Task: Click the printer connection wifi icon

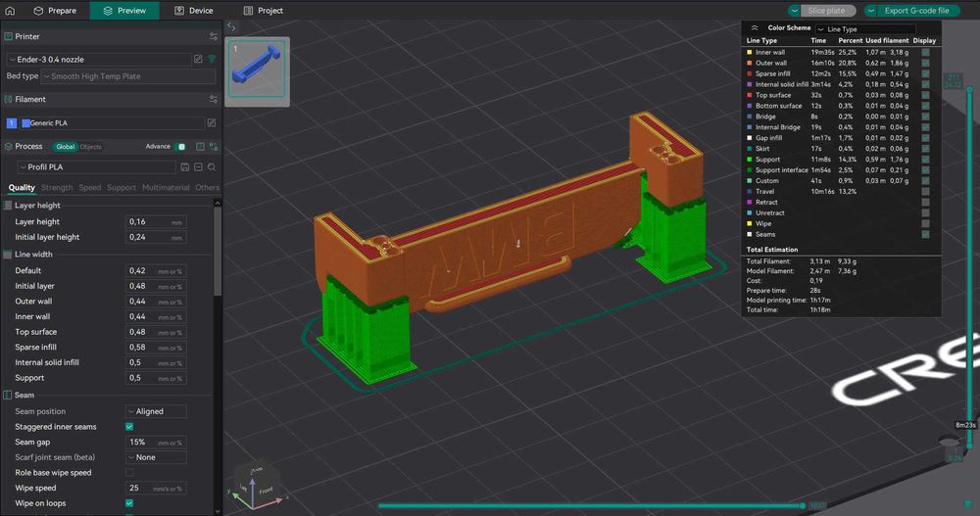Action: 212,60
